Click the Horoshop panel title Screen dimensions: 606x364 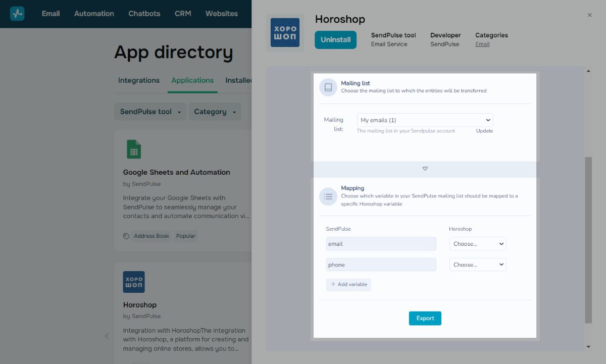click(x=340, y=19)
